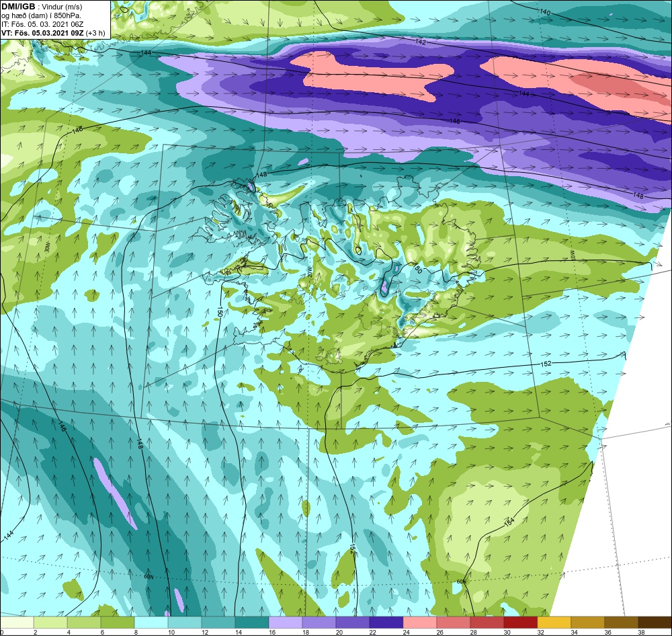Pick the lavender 16–18 m/s legend swatch
This screenshot has width=672, height=636.
coord(286,623)
